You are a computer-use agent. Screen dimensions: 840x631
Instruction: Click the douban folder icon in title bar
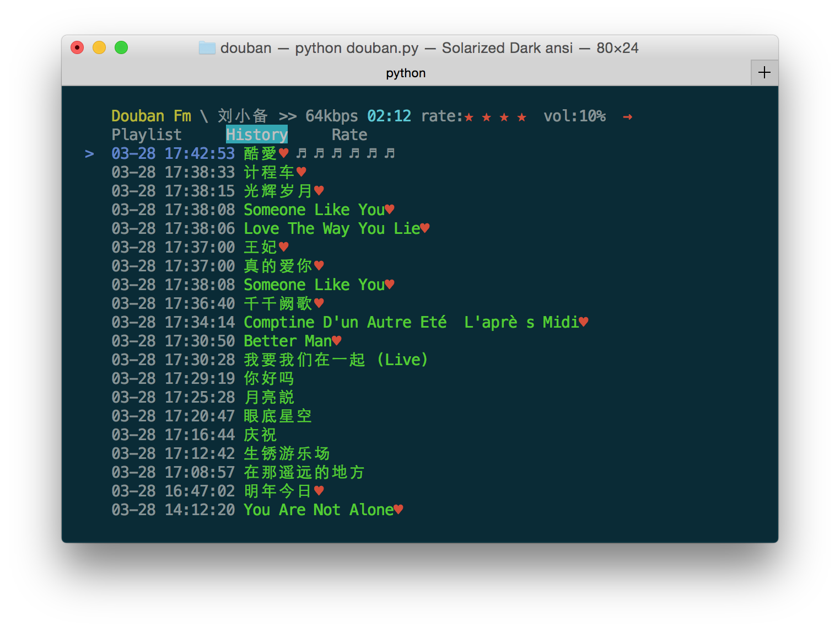coord(207,48)
